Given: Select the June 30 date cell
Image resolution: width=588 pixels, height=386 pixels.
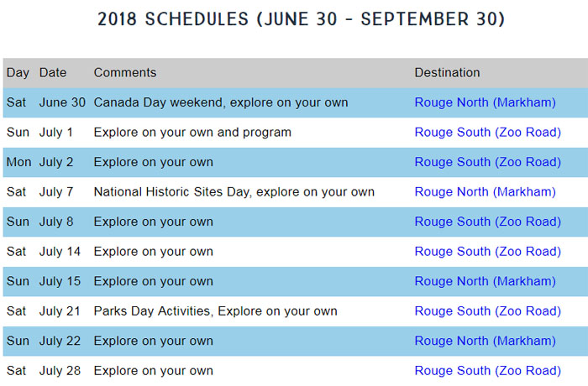Looking at the screenshot, I should [62, 102].
